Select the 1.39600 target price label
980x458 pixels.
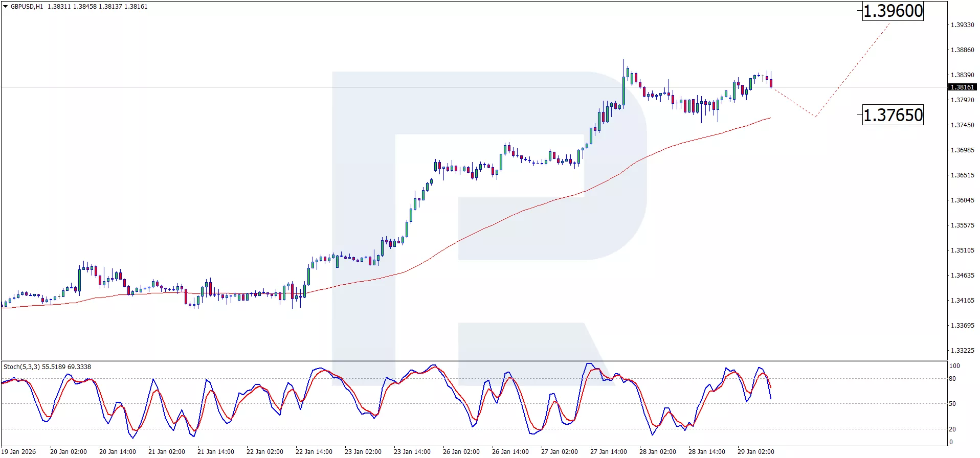click(893, 11)
